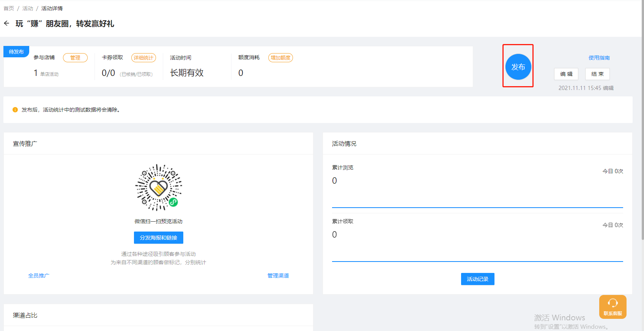Viewport: 644px width, 331px height.
Task: Click the 分发海报和链接 button
Action: click(159, 238)
